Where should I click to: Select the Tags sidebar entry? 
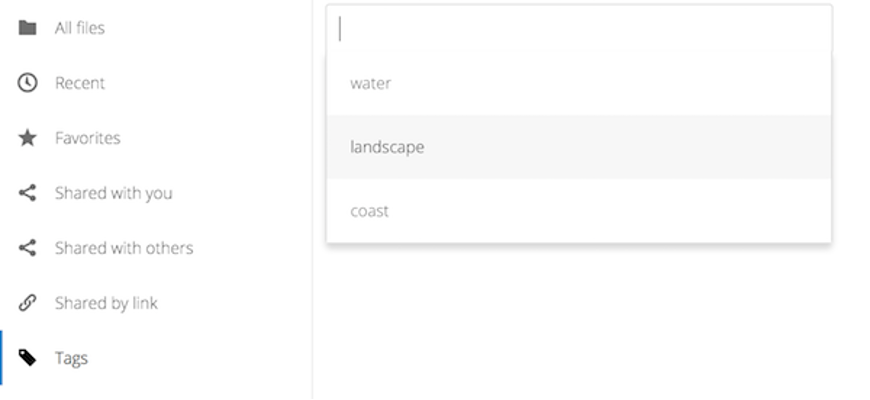click(x=71, y=358)
